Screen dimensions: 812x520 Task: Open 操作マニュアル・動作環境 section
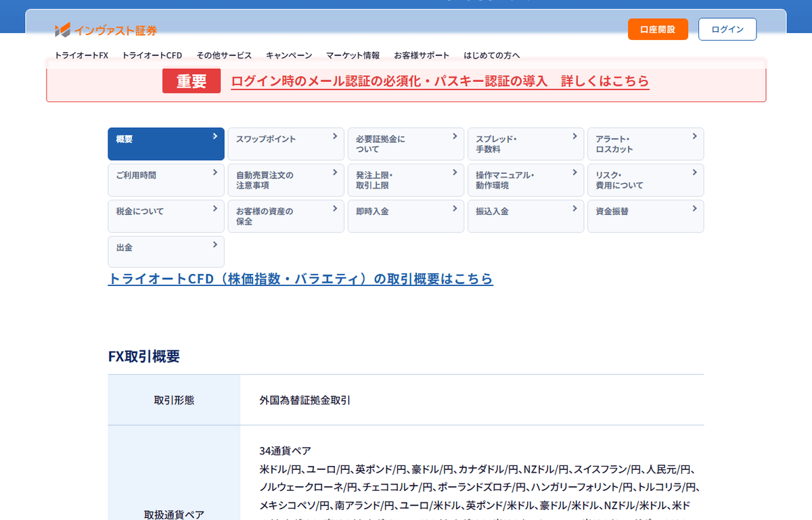click(x=526, y=180)
